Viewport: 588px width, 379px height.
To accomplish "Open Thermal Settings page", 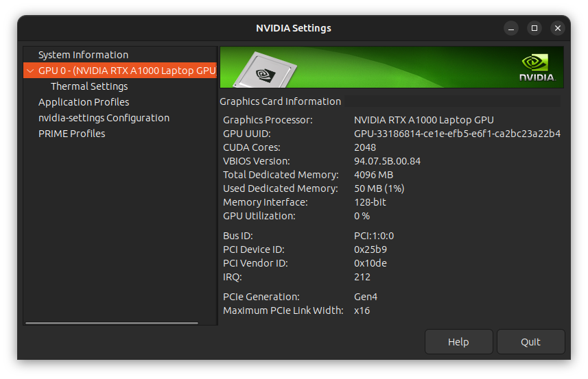I will (89, 86).
